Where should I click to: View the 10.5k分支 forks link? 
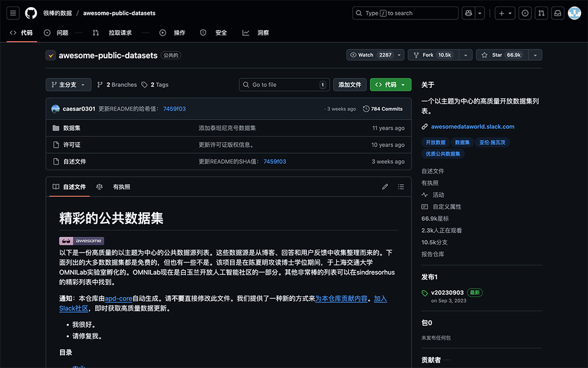tap(435, 242)
